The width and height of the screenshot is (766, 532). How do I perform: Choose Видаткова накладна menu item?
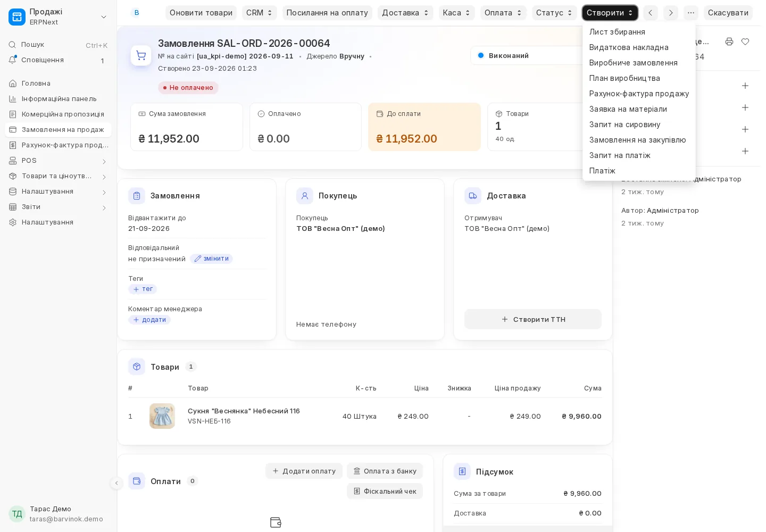(639, 47)
